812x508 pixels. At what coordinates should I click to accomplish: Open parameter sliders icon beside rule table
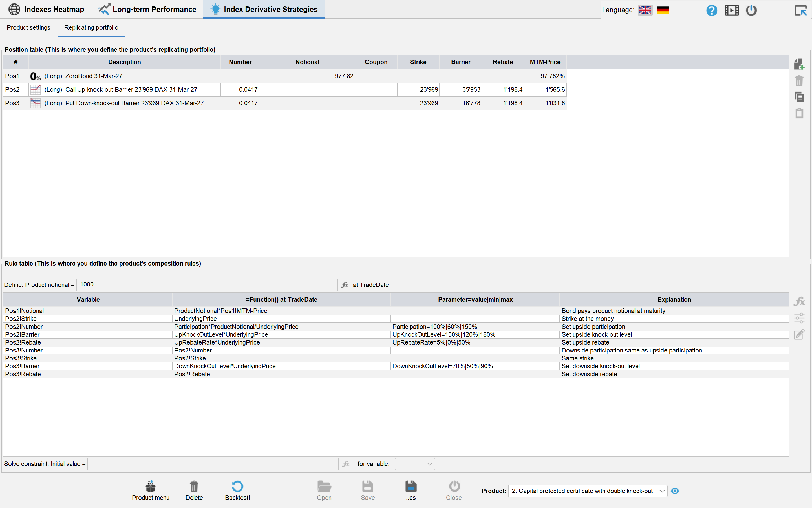(799, 318)
